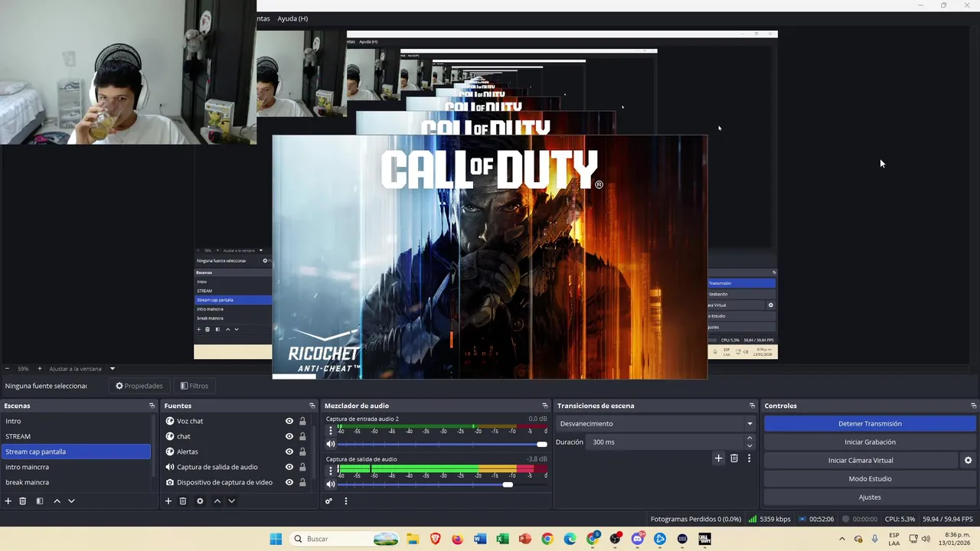Click Detener Transmisión button
The height and width of the screenshot is (551, 980).
point(870,424)
